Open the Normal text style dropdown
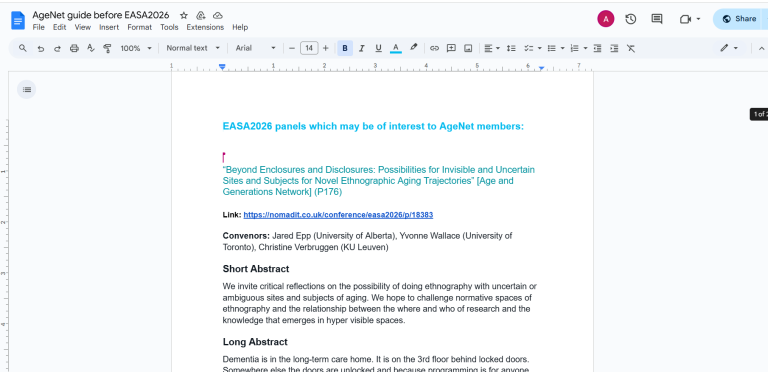768x372 pixels. tap(193, 48)
